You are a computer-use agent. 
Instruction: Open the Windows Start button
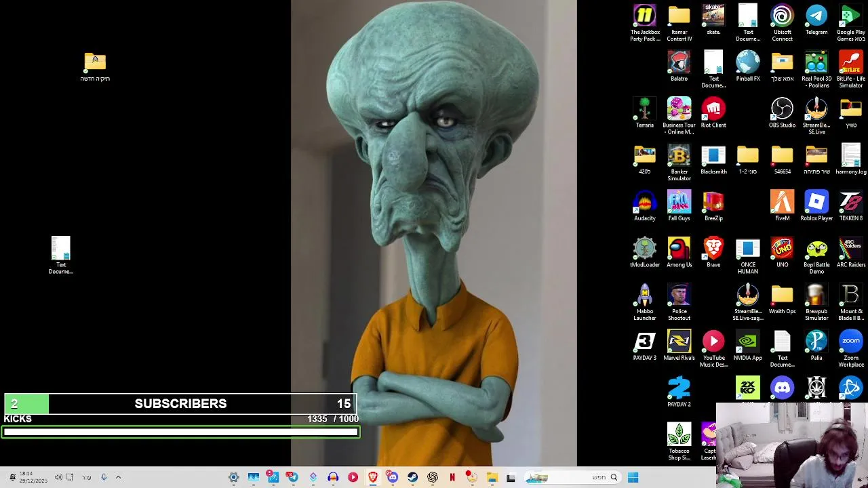(633, 477)
